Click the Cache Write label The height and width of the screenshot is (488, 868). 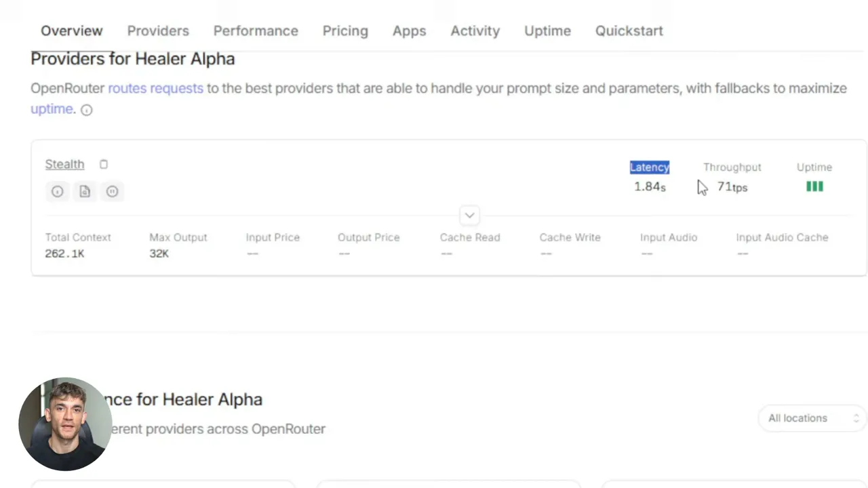point(570,237)
